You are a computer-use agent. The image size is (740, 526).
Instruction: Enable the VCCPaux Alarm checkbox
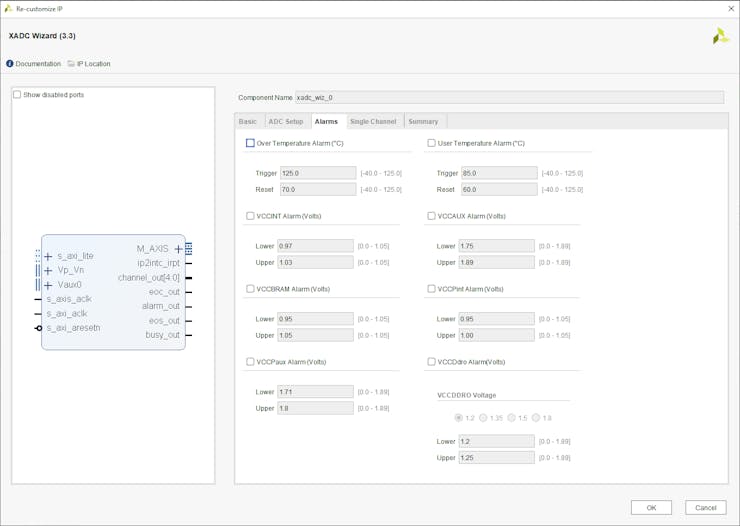point(250,361)
